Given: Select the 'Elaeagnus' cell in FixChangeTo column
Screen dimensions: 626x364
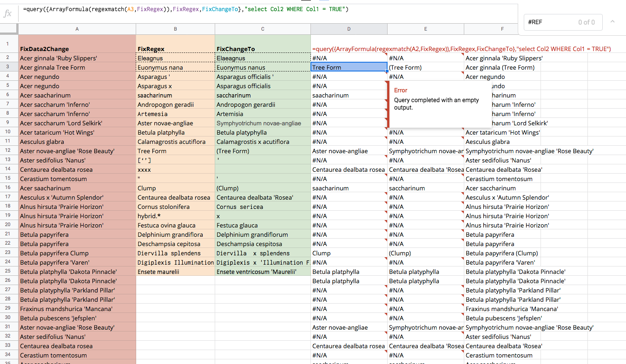Looking at the screenshot, I should 263,58.
